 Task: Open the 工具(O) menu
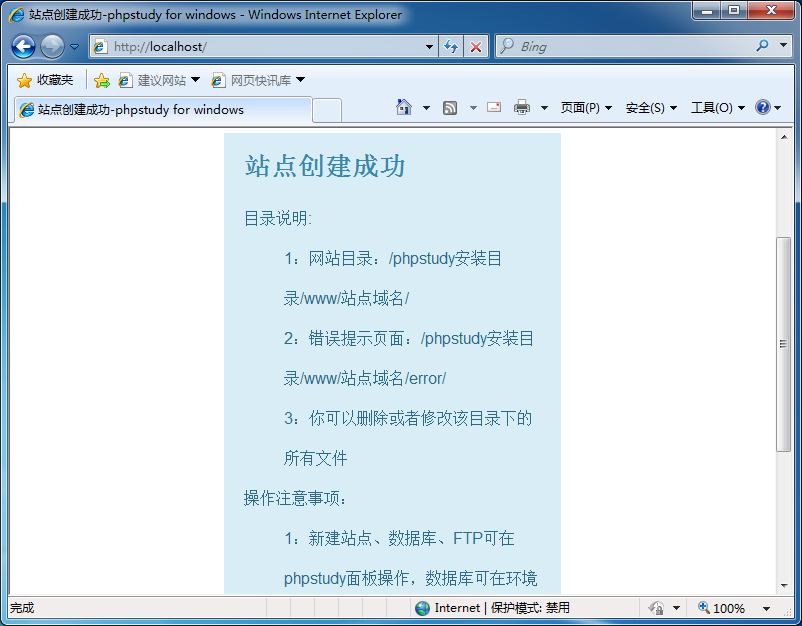point(718,108)
